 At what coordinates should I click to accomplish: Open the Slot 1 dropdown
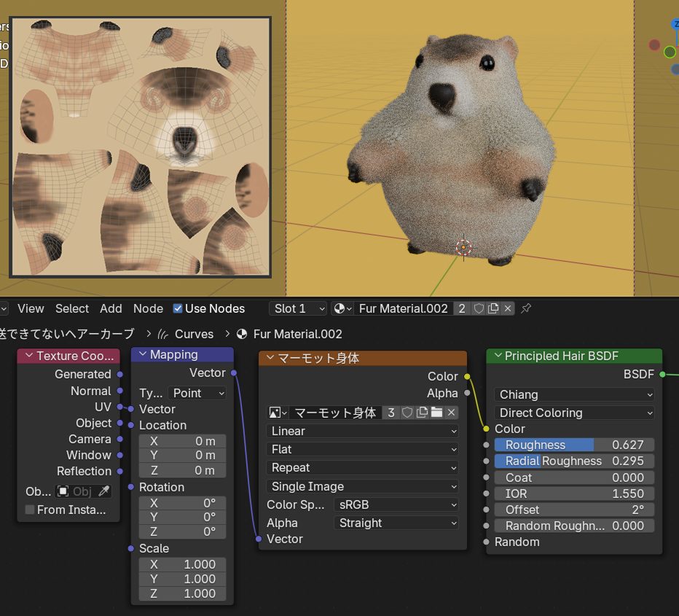298,308
